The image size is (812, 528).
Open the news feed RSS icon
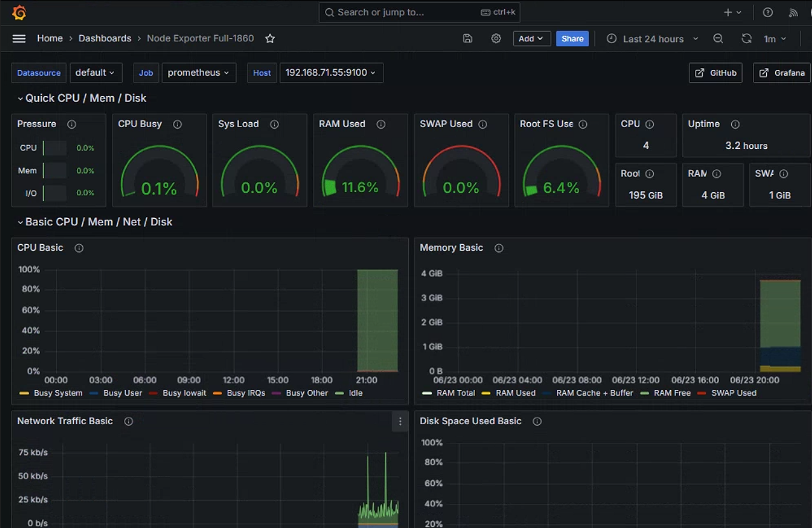pos(793,13)
